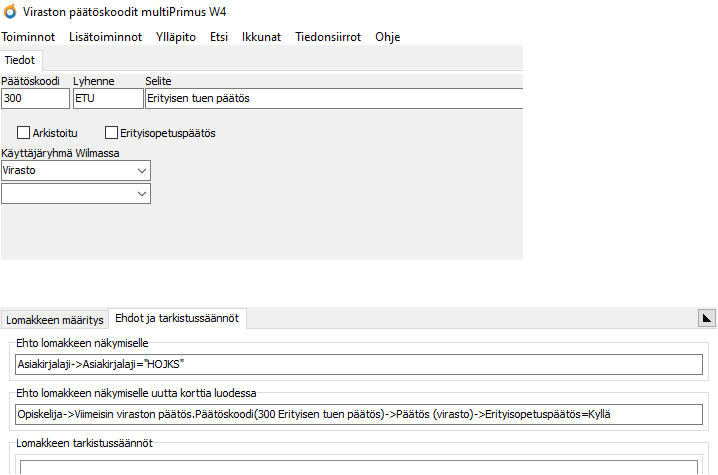The image size is (718, 475).
Task: Open the Toiminnot menu
Action: (x=28, y=37)
